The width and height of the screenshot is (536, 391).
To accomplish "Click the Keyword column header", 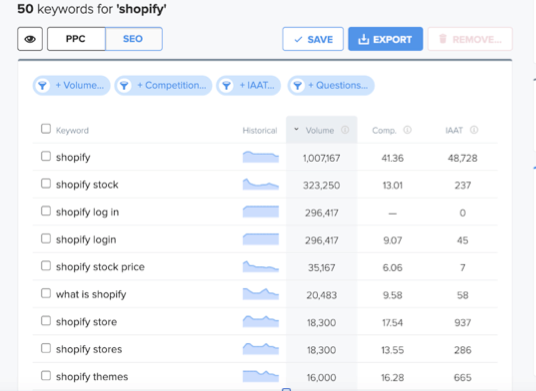I will [72, 131].
